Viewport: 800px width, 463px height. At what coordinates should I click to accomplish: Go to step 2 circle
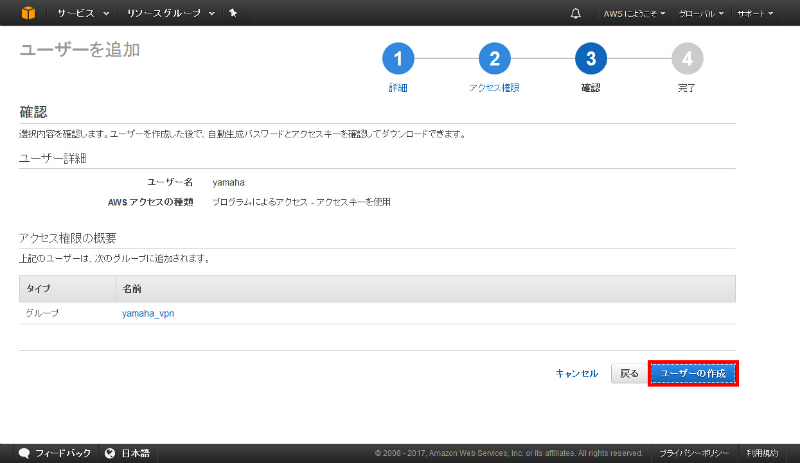tap(494, 58)
